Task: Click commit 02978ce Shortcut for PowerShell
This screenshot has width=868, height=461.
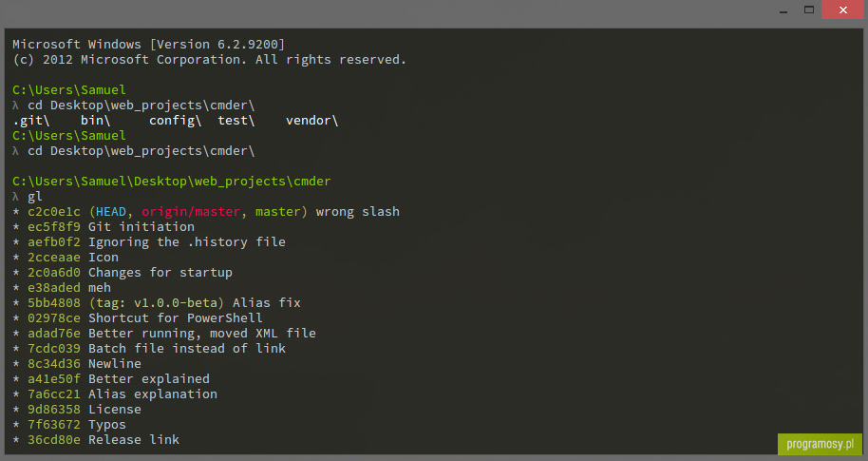Action: pos(145,318)
